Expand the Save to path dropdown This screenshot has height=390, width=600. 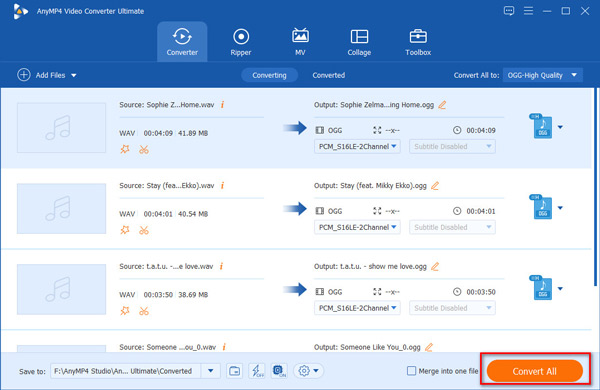[x=210, y=371]
